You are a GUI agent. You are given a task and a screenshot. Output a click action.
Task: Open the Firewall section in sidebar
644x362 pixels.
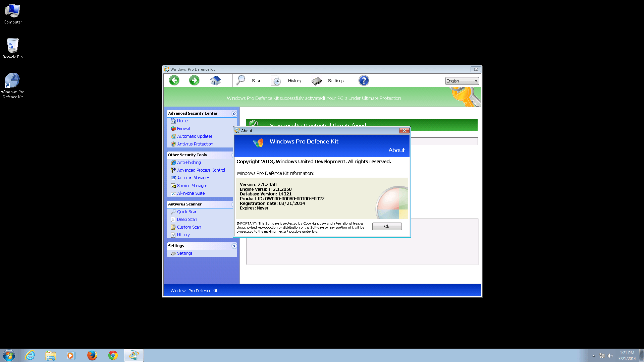pos(183,129)
